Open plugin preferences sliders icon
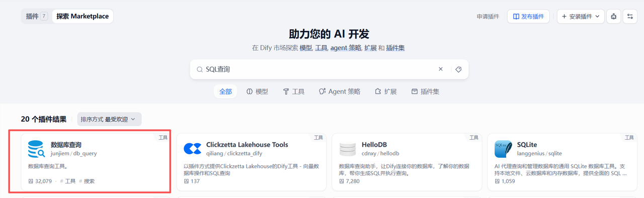The width and height of the screenshot is (644, 198). 630,16
